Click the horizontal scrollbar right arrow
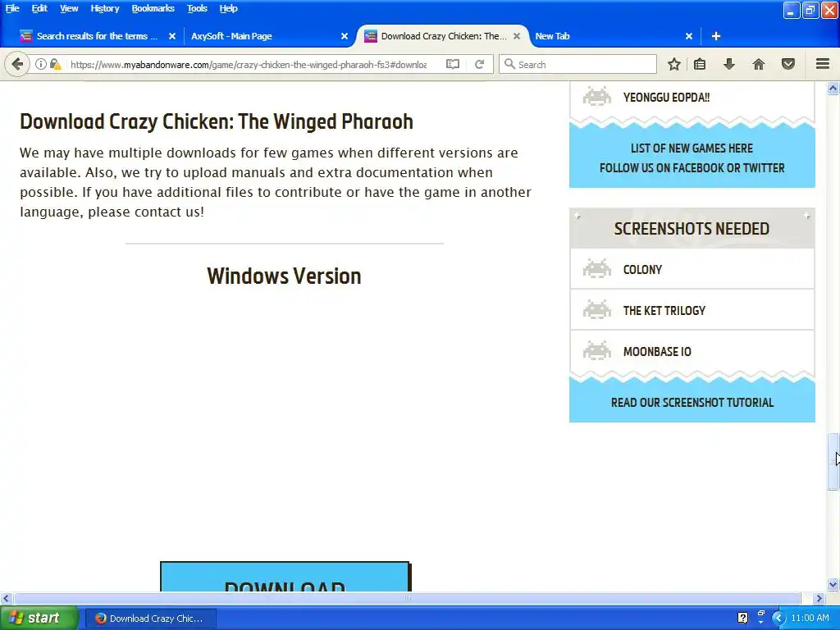Screen dimensions: 840x630 [x=819, y=598]
